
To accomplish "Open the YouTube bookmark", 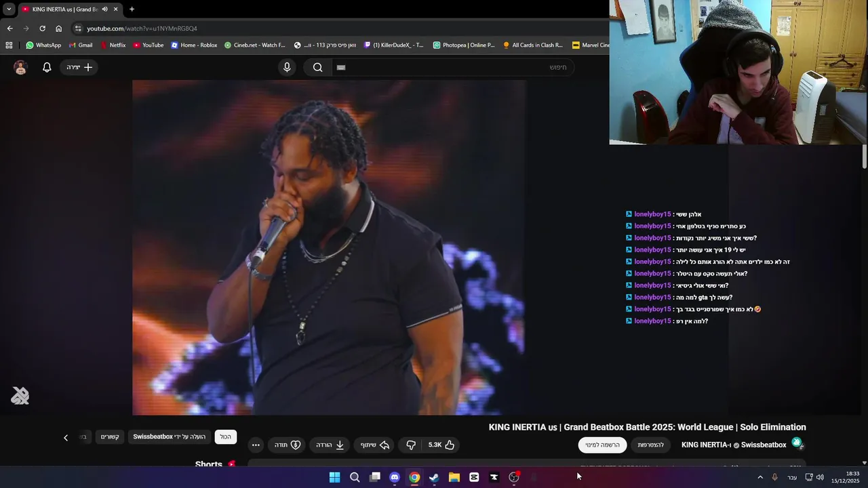I will (x=148, y=45).
